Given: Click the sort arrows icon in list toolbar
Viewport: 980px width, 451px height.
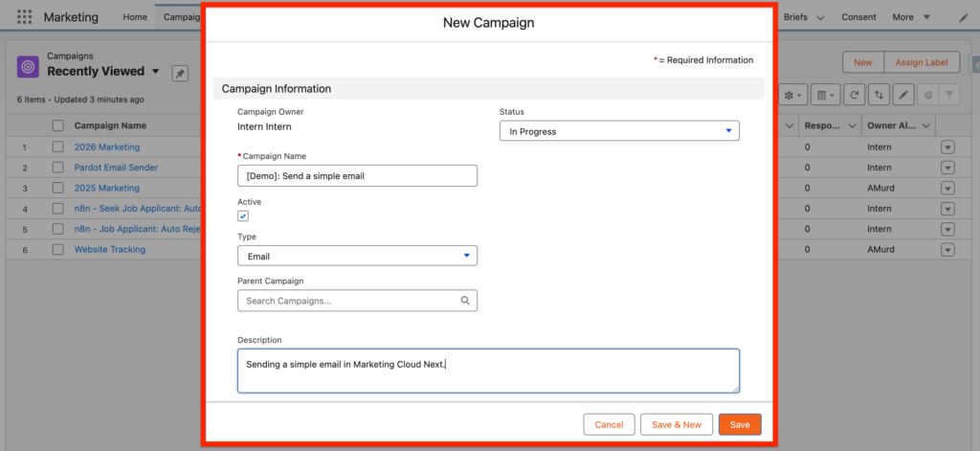Looking at the screenshot, I should pyautogui.click(x=879, y=95).
